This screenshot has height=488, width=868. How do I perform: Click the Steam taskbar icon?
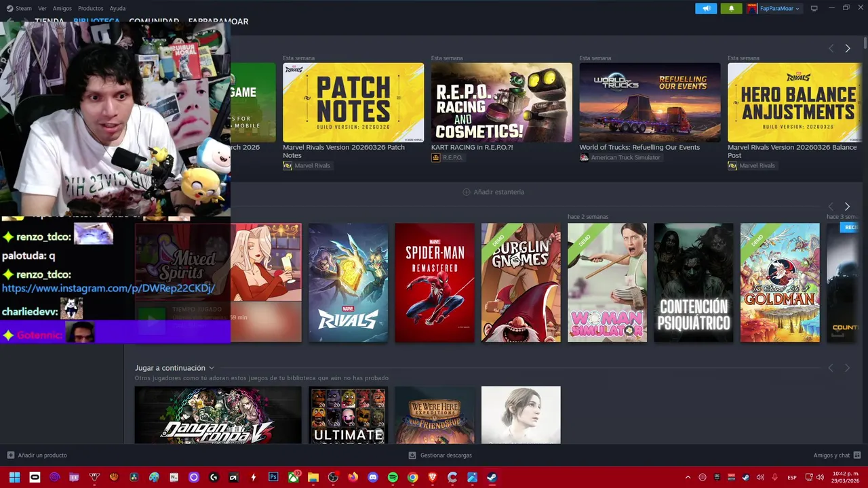(492, 477)
